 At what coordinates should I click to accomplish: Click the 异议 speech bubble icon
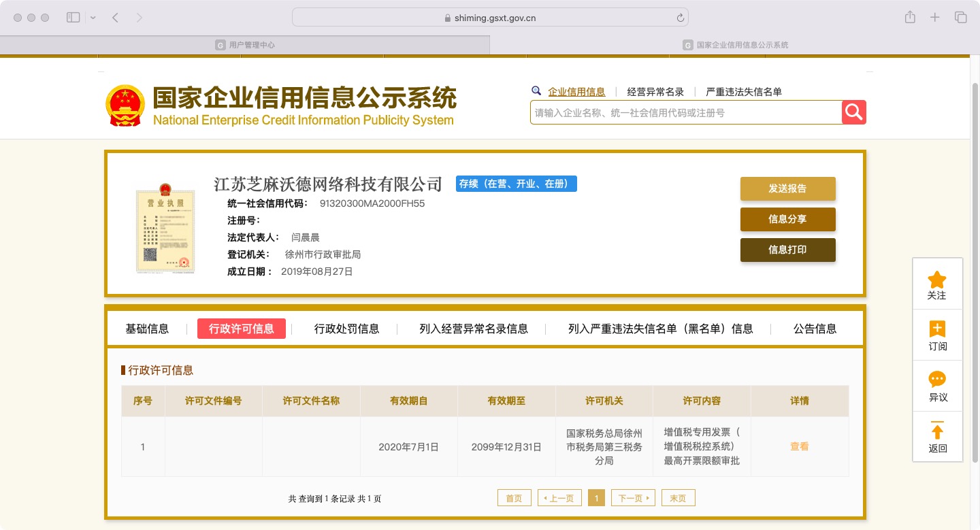coord(937,380)
